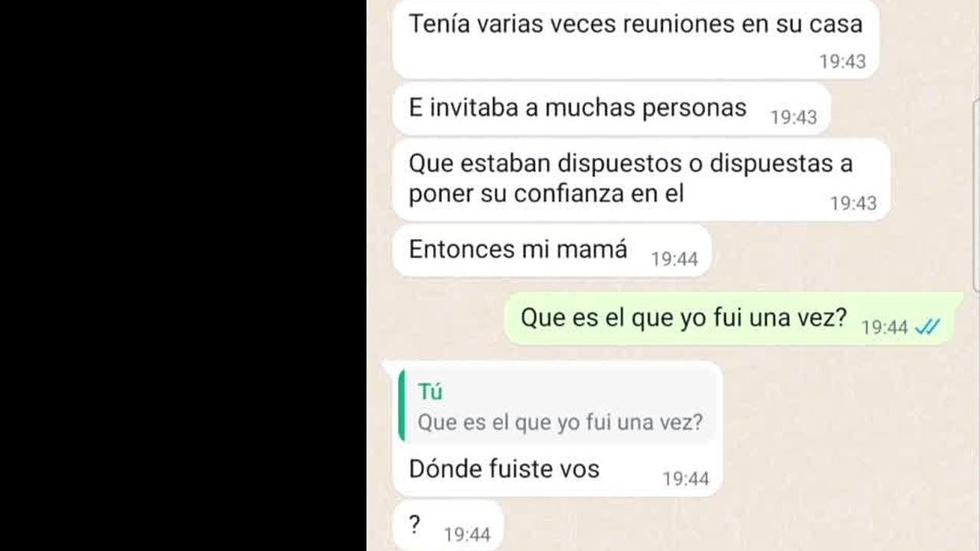
Task: Click the green accent bar of quoted reply
Action: [402, 405]
